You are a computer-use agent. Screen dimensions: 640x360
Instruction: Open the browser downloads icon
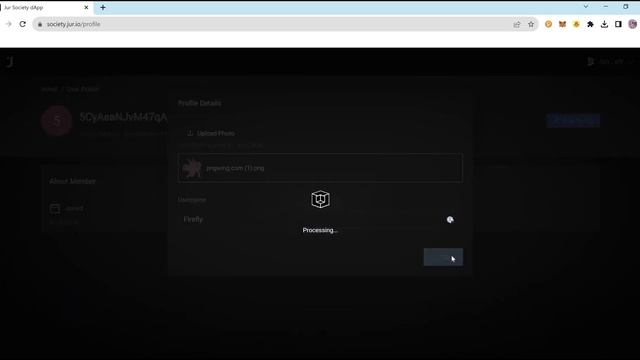click(604, 24)
